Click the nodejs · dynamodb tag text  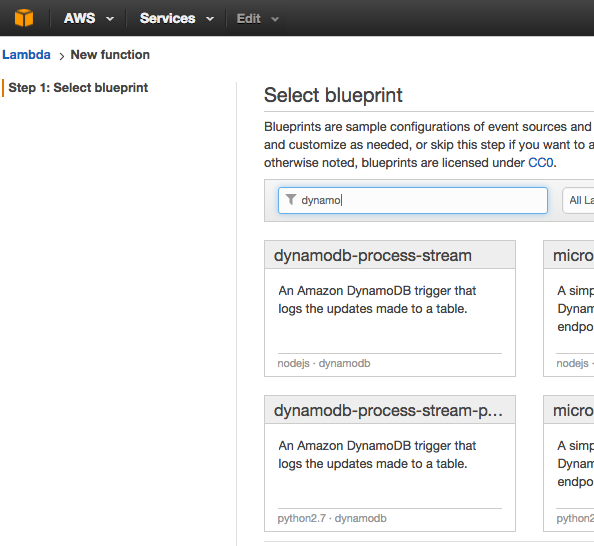324,363
